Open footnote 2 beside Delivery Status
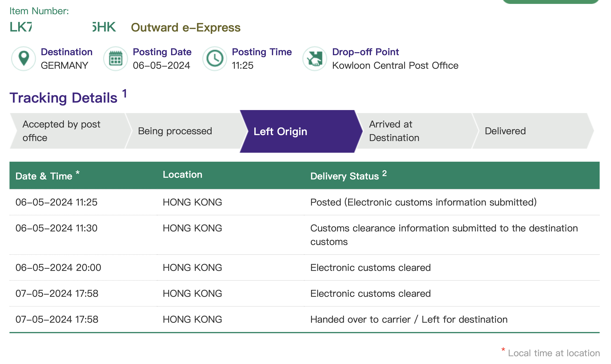The height and width of the screenshot is (364, 611). pos(384,173)
